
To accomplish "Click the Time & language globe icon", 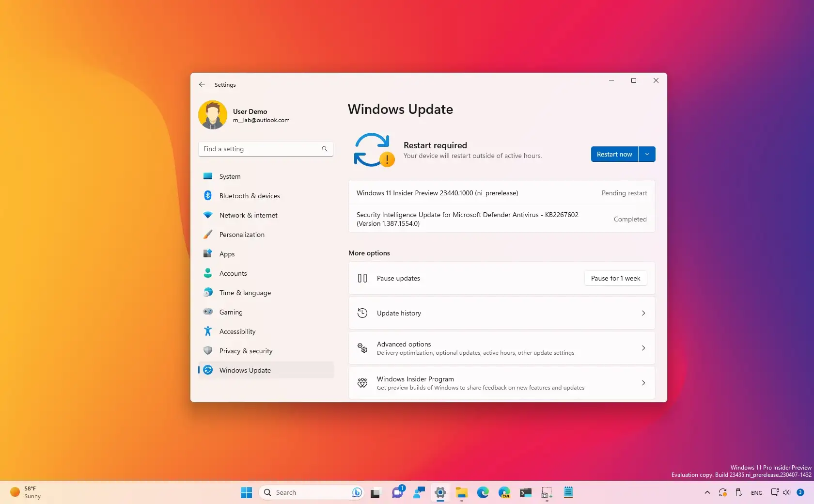I will tap(208, 292).
